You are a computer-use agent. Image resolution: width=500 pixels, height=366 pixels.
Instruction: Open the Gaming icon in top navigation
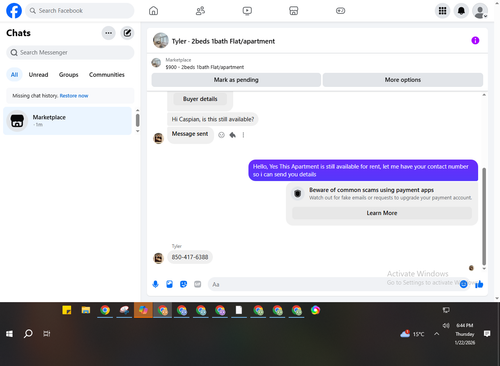(x=340, y=11)
